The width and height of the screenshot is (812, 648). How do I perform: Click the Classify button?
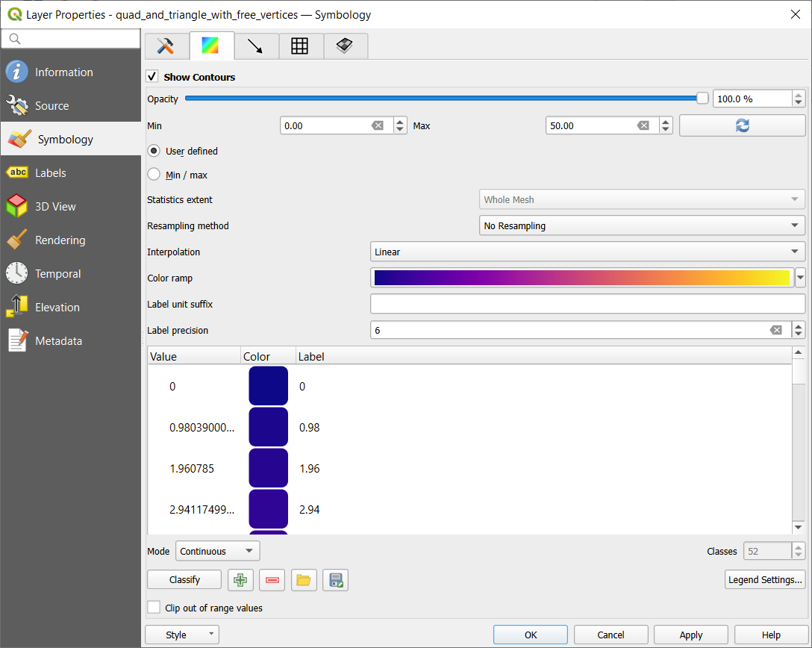coord(184,580)
